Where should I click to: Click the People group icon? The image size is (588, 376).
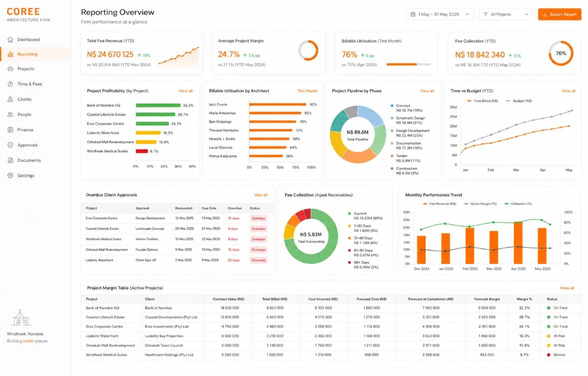click(10, 114)
